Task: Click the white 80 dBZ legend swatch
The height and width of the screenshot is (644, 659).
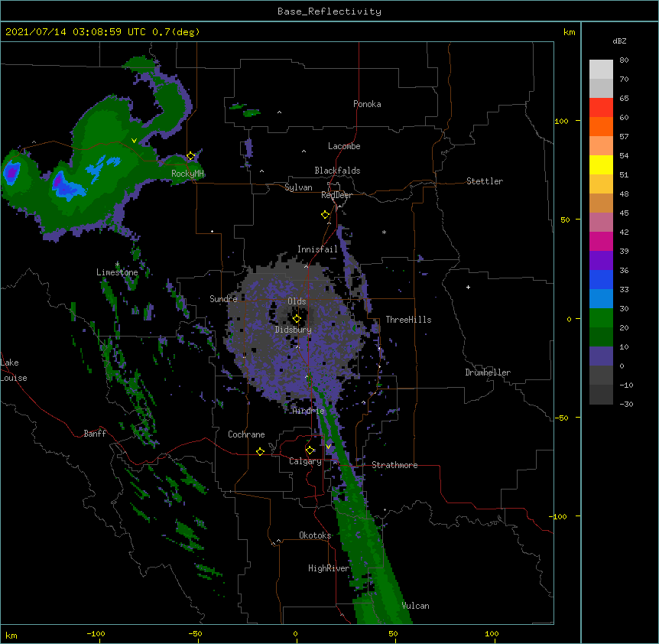Action: pos(601,70)
